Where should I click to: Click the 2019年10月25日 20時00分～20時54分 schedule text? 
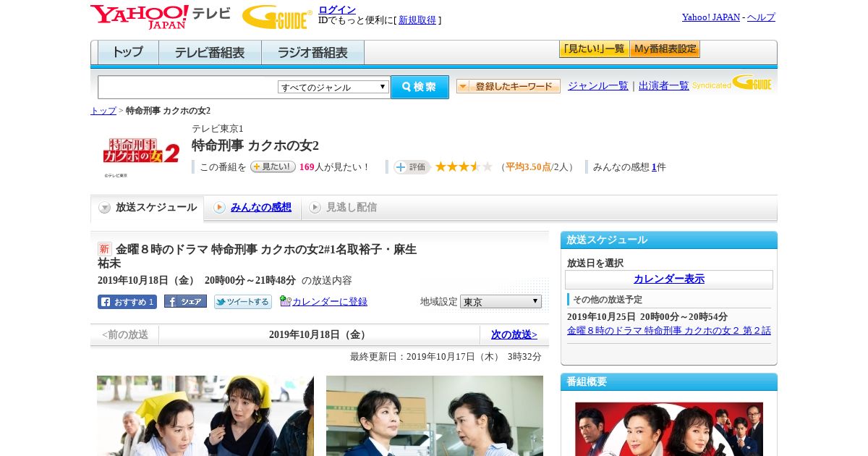click(x=647, y=317)
